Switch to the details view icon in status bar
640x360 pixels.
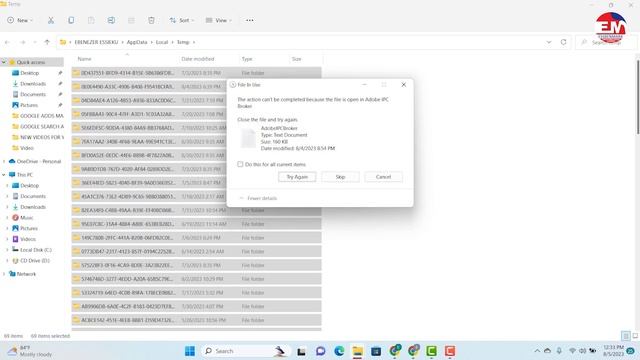pos(626,336)
